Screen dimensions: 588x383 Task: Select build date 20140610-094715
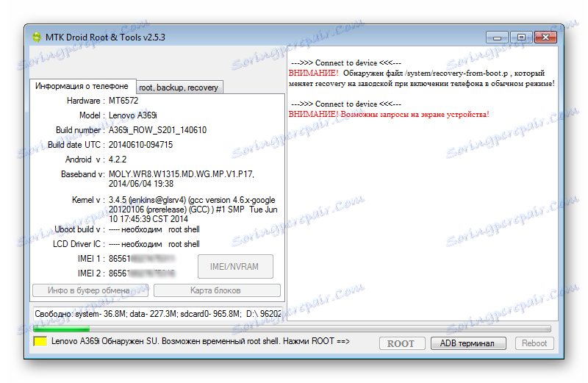tap(140, 144)
